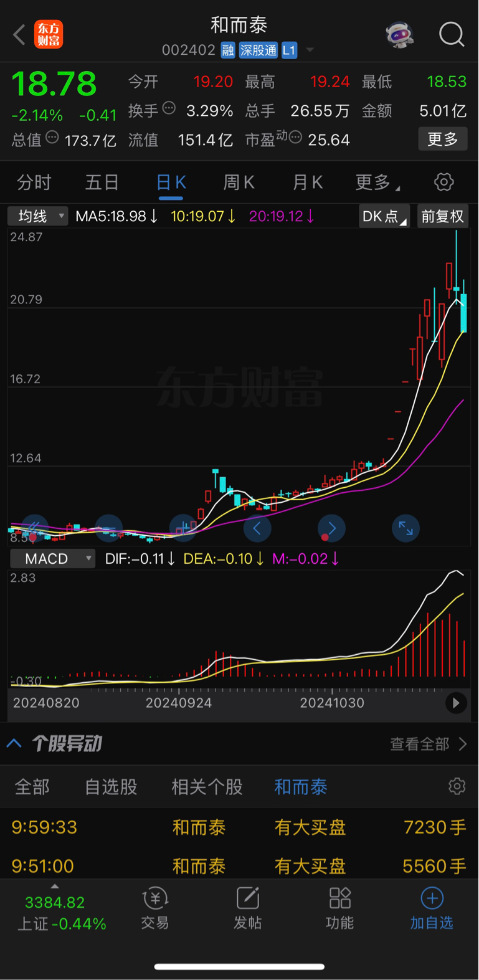The image size is (479, 980).
Task: Open the MACD indicator dropdown
Action: pyautogui.click(x=52, y=559)
